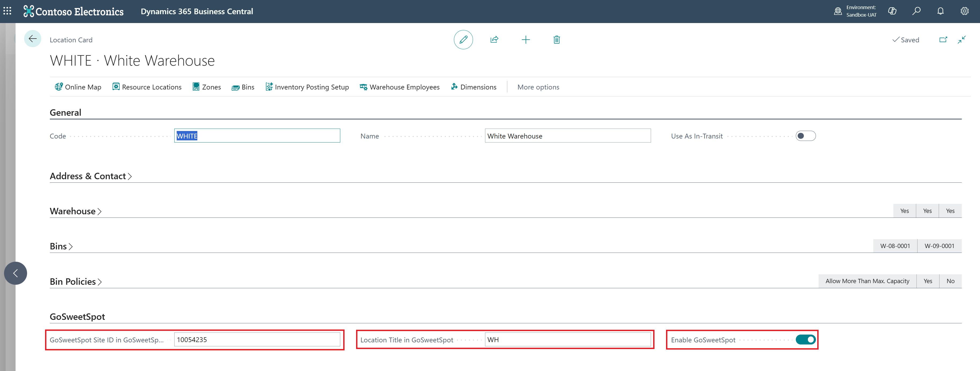Screen dimensions: 980x371
Task: Delete record with trash icon
Action: (x=557, y=40)
